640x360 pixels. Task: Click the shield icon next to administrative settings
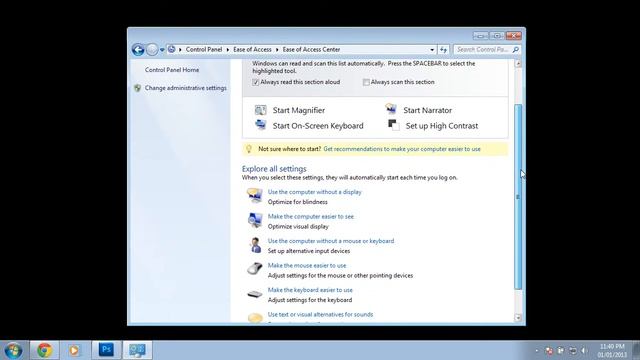pos(138,88)
